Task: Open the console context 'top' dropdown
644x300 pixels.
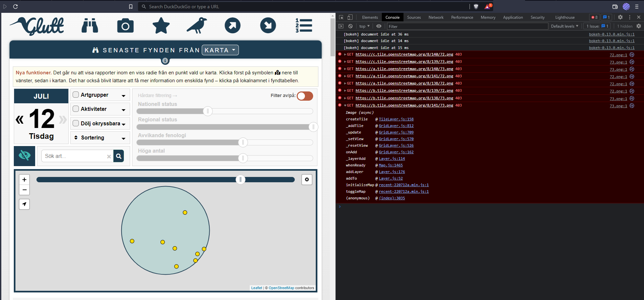Action: (364, 26)
